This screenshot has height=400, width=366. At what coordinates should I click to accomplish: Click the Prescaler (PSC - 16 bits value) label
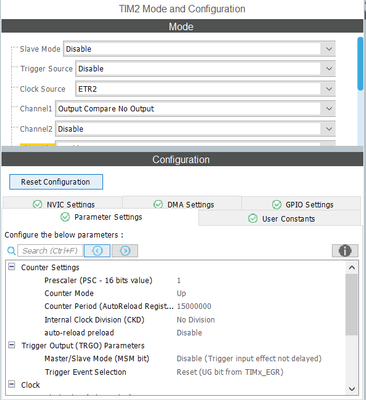pos(98,280)
